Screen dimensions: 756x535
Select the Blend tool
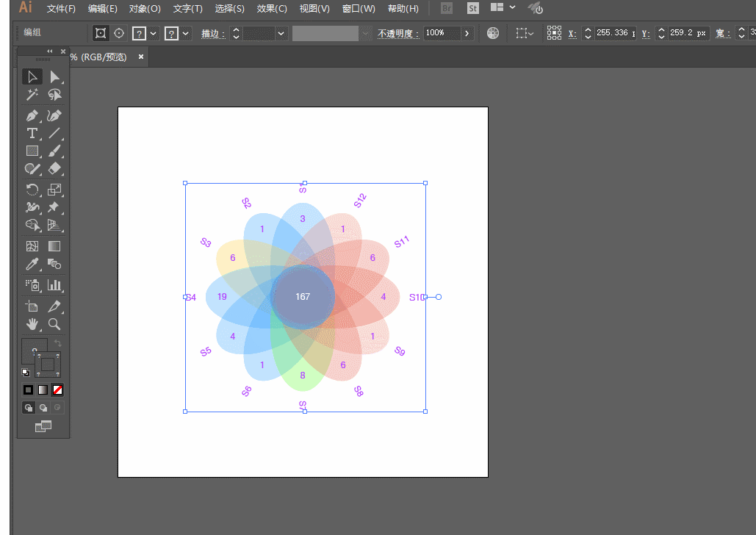tap(54, 264)
